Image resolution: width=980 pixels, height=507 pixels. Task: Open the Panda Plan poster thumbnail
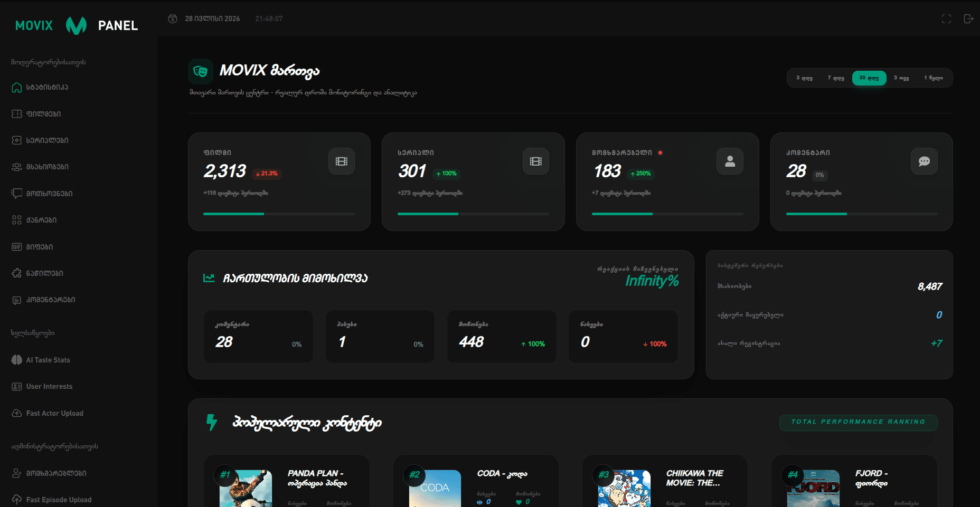point(246,489)
